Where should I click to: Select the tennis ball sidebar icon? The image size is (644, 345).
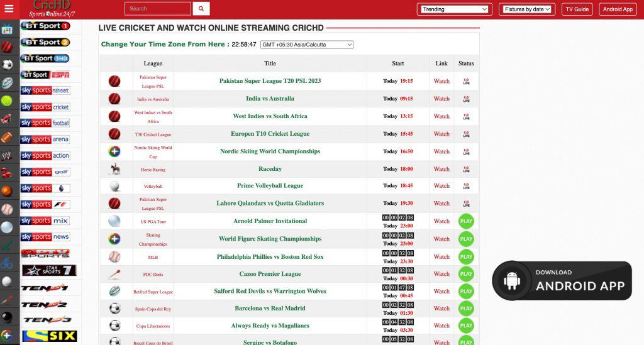coord(6,101)
